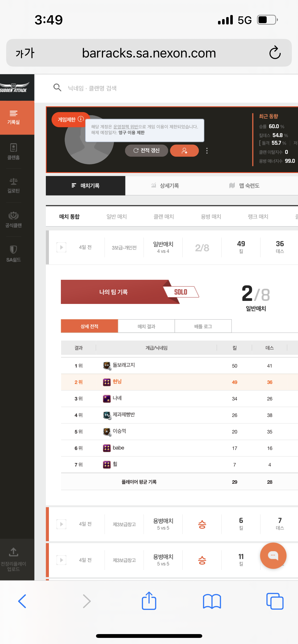298x644 pixels.
Task: Expand the second 제3보급창고 match row
Action: (61, 560)
